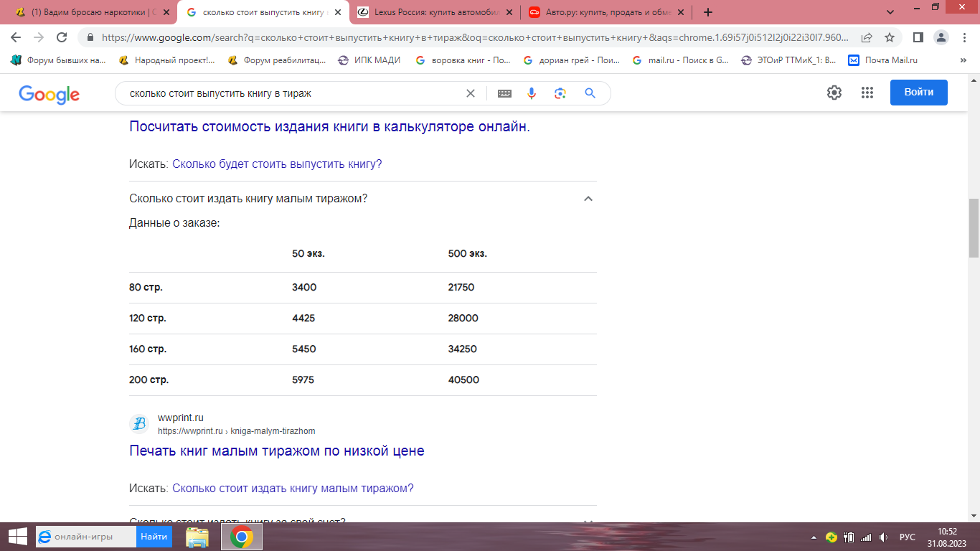This screenshot has width=980, height=551.
Task: Open the on-screen keyboard input tool
Action: (504, 93)
